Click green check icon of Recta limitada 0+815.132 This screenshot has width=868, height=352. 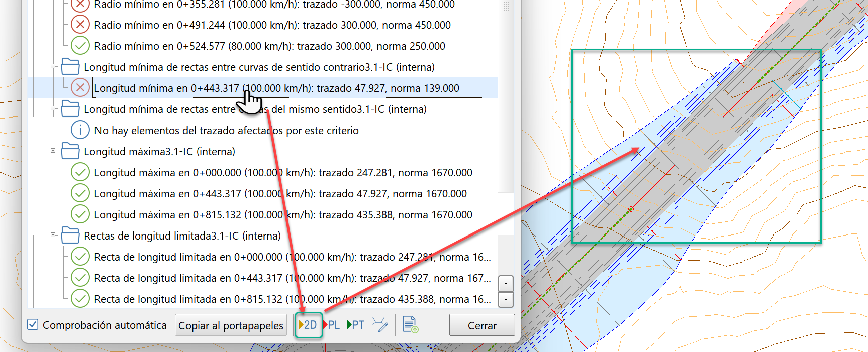[80, 298]
